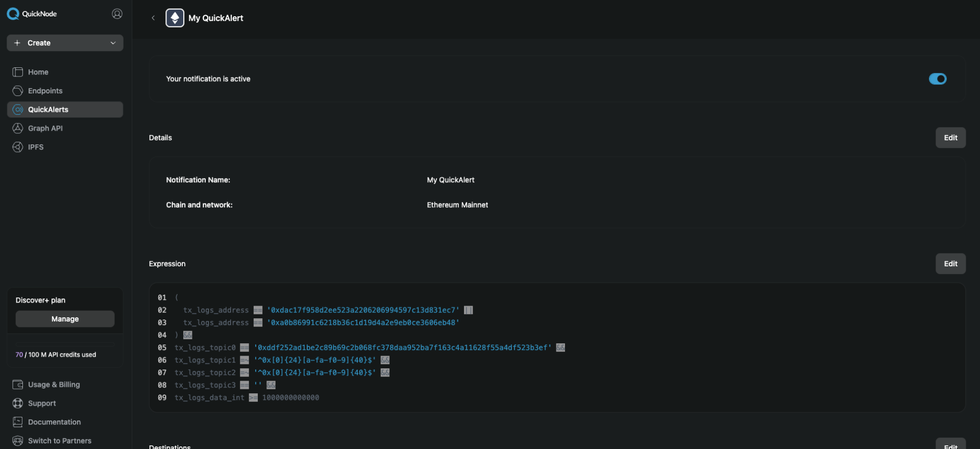Viewport: 980px width, 449px height.
Task: Edit the Details section
Action: (x=950, y=138)
